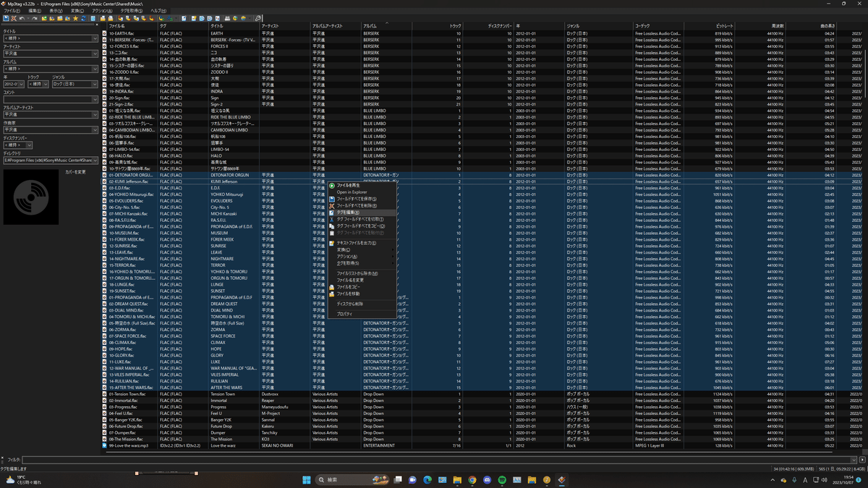Open the タイトル dropdown in tag panel
The image size is (868, 488).
click(x=95, y=38)
